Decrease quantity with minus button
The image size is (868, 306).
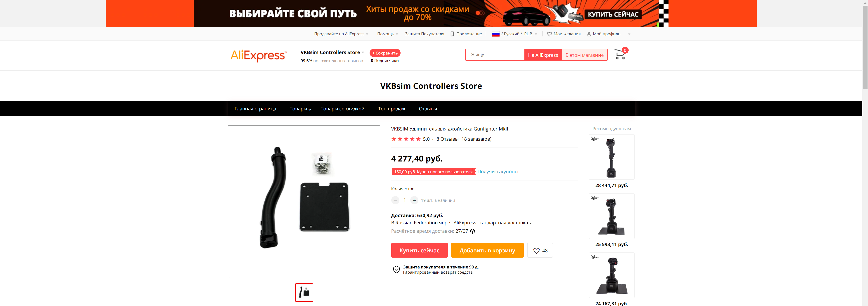coord(395,200)
